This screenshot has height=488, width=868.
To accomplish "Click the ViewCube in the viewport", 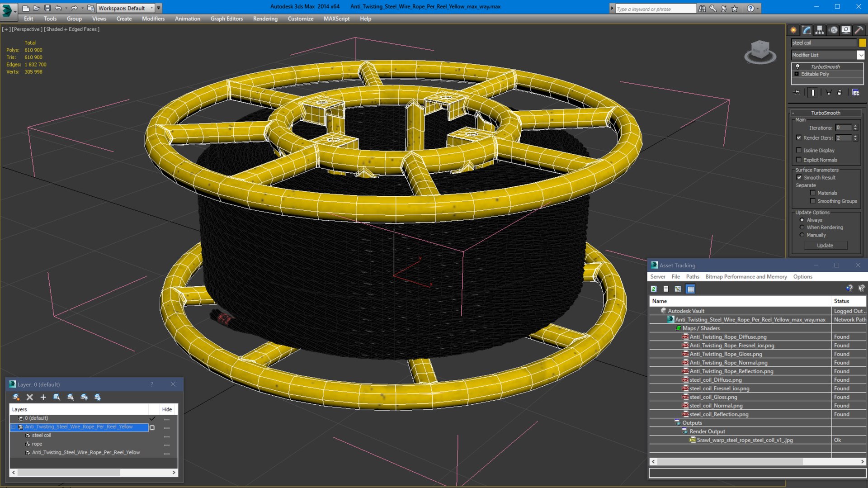I will pyautogui.click(x=760, y=52).
